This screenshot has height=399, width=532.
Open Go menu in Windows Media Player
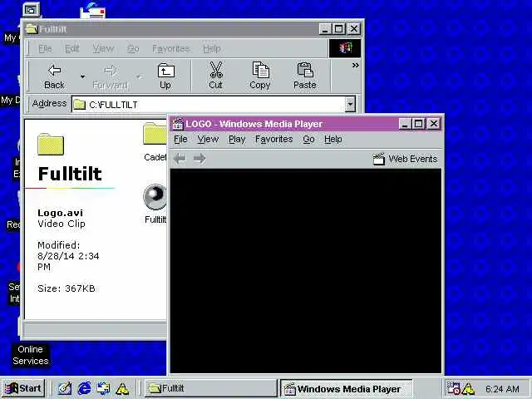pyautogui.click(x=308, y=139)
